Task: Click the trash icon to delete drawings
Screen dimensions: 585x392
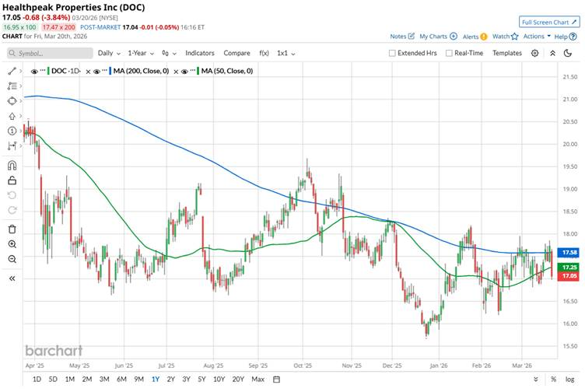Action: (12, 229)
